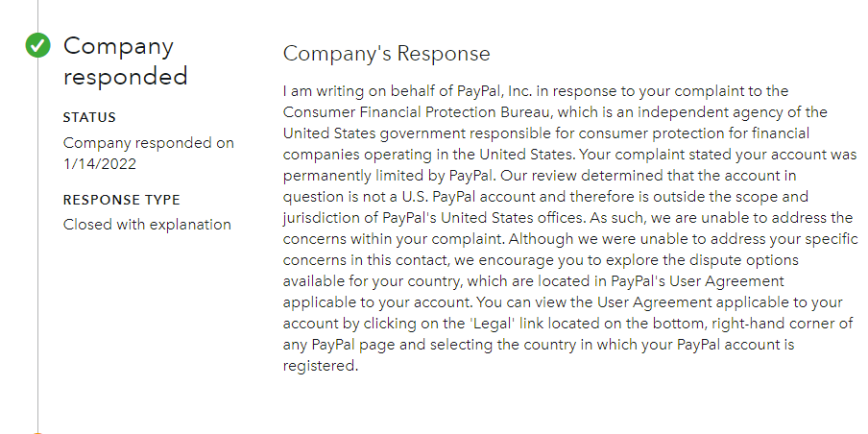This screenshot has width=868, height=434.
Task: Click 'Closed with explanation' text
Action: pyautogui.click(x=147, y=225)
